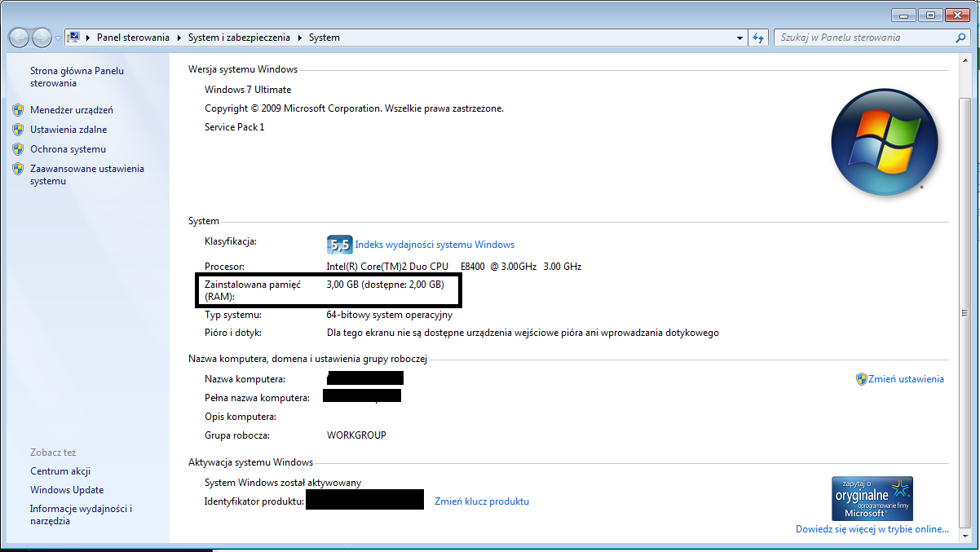980x552 pixels.
Task: Click the scrollbar up arrow
Action: (x=967, y=60)
